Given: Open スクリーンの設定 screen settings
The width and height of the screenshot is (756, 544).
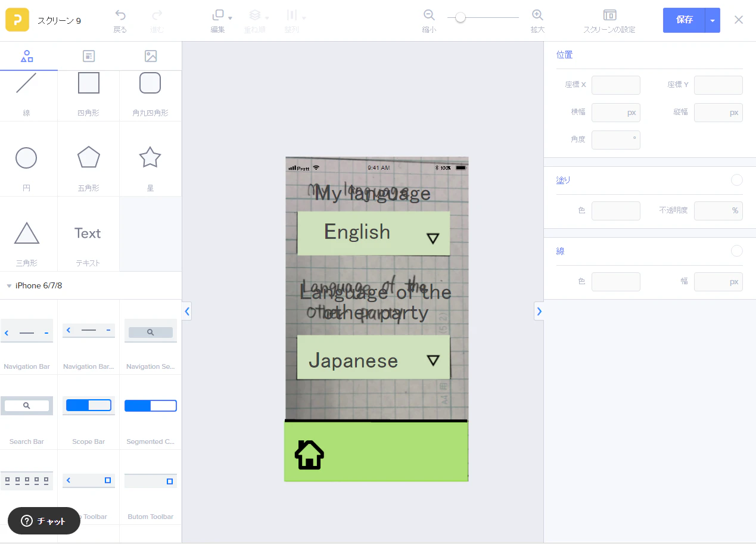Looking at the screenshot, I should click(x=609, y=20).
